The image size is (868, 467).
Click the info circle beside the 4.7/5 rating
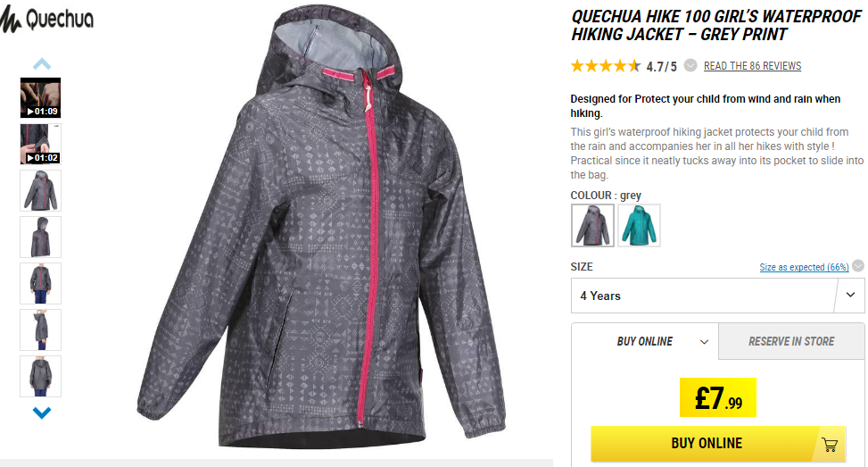click(x=690, y=65)
